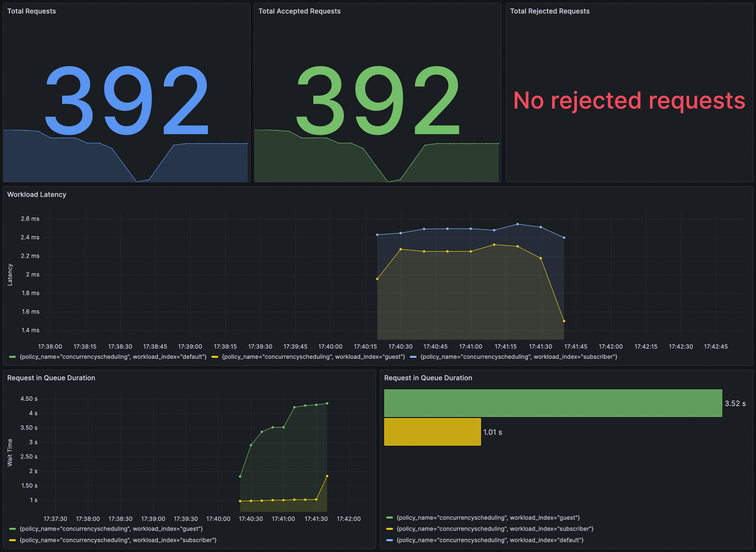Click Total Rejected Requests panel header

[550, 11]
